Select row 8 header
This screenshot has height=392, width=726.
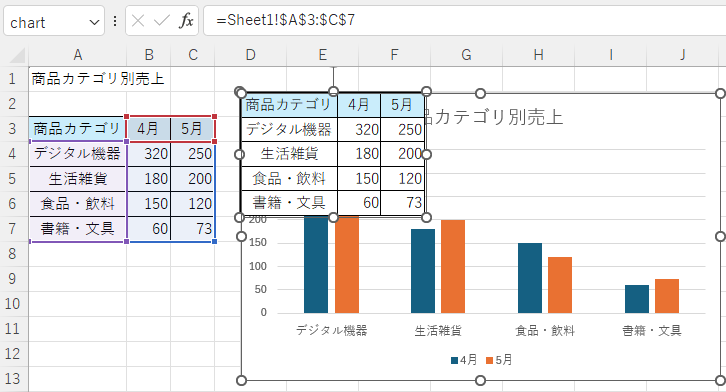point(13,254)
